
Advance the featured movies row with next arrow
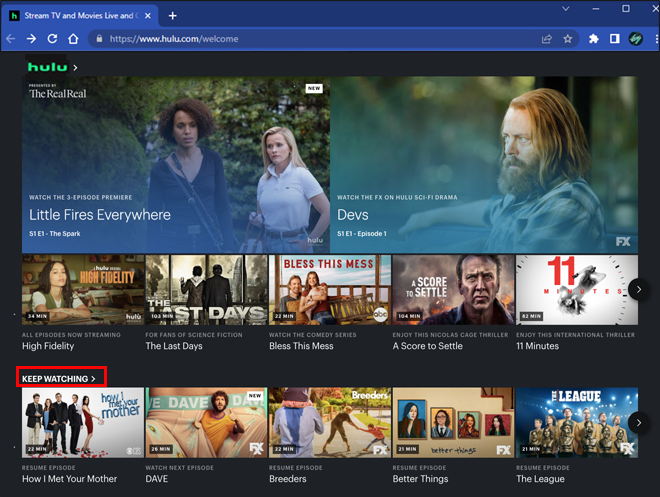tap(639, 290)
